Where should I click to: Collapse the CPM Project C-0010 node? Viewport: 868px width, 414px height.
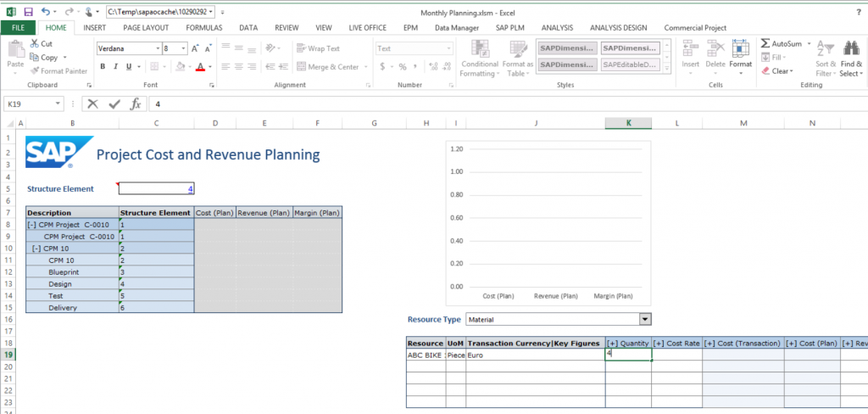point(32,225)
